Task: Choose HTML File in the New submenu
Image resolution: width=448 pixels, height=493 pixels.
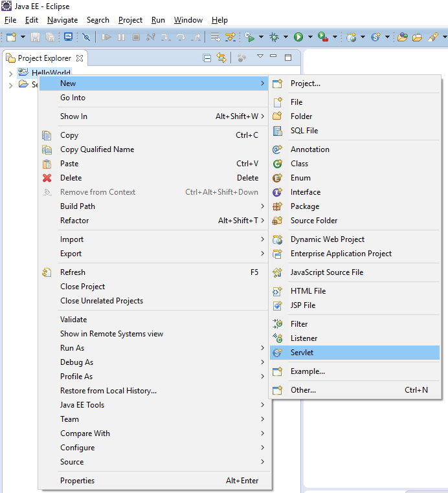Action: (355, 291)
